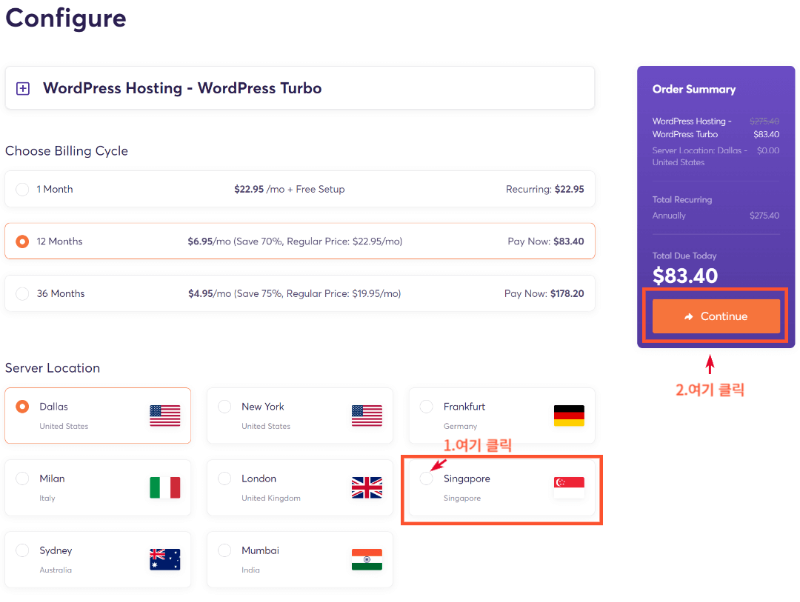This screenshot has width=800, height=602.
Task: Click '$22.95 /mo + Free Setup' text
Action: point(289,189)
